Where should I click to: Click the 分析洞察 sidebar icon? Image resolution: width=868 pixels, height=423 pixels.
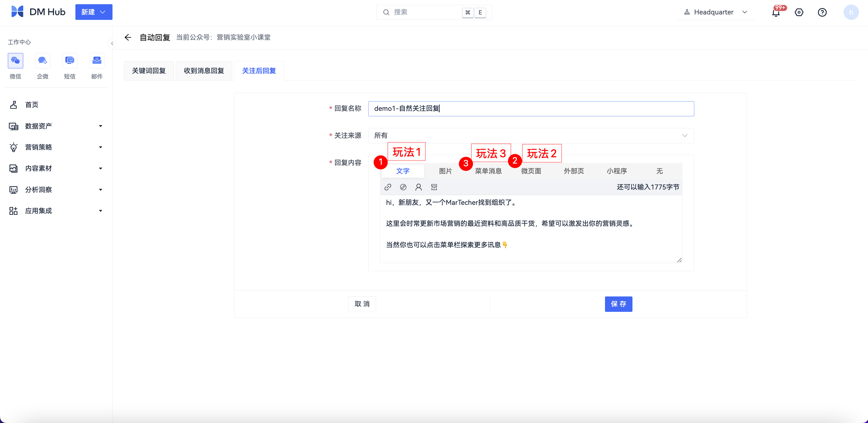[x=14, y=190]
